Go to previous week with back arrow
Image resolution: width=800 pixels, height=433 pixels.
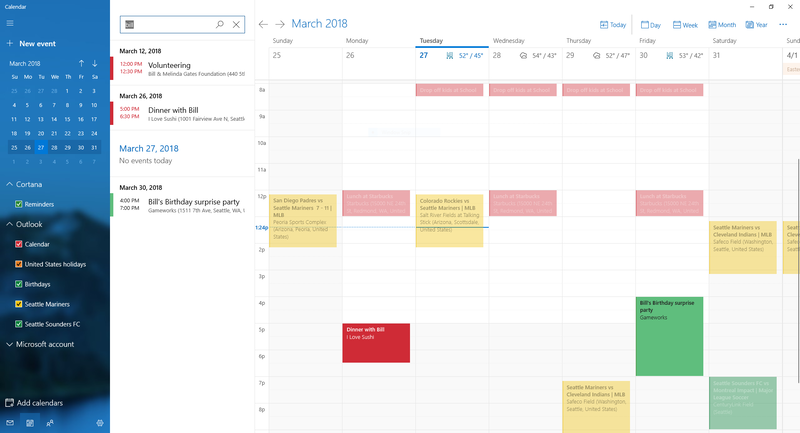(263, 24)
